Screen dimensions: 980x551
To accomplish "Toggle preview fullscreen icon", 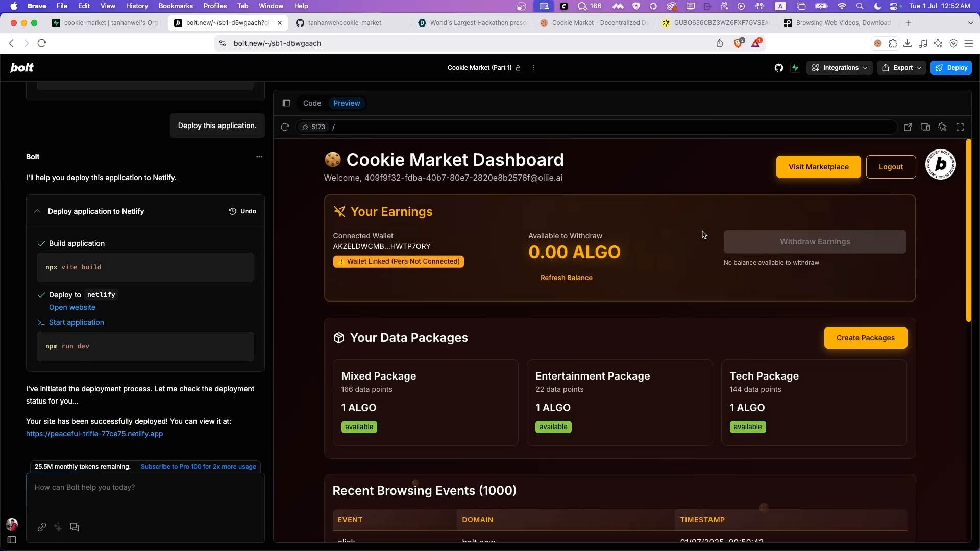I will pyautogui.click(x=960, y=127).
